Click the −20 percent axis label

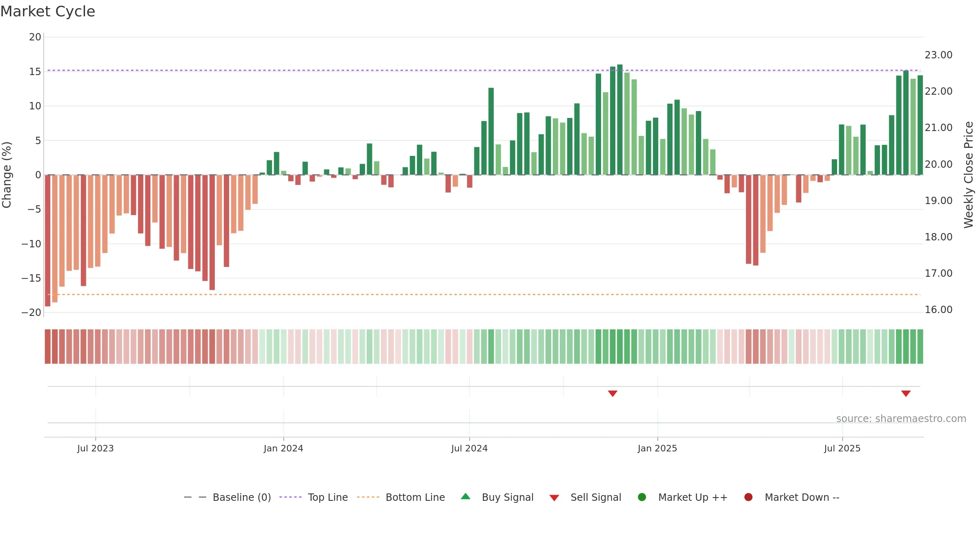(31, 313)
